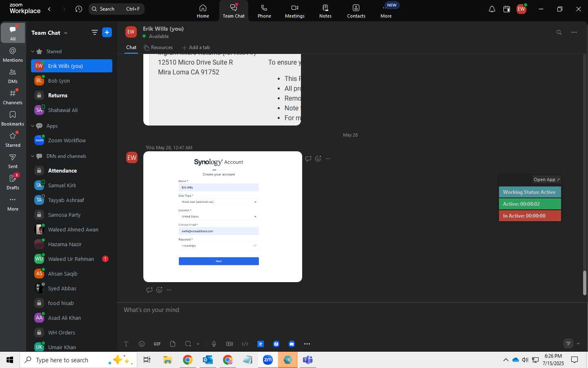This screenshot has width=588, height=368.
Task: Open DMs in the sidebar
Action: (13, 76)
